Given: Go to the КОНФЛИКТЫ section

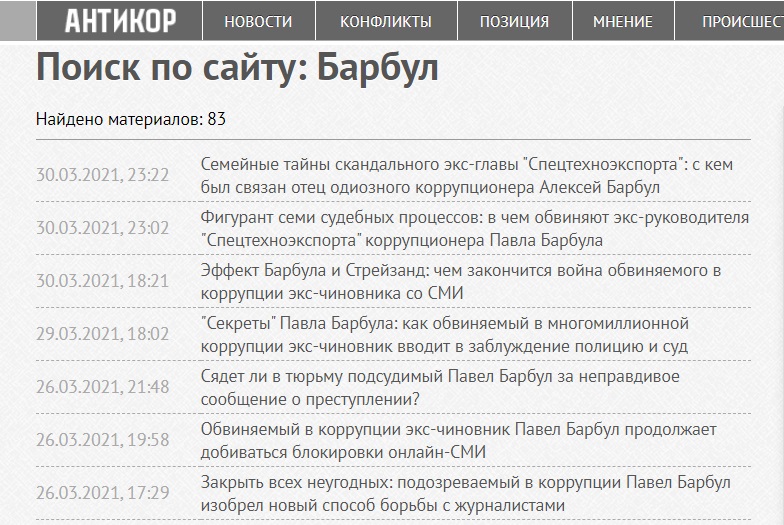Looking at the screenshot, I should tap(386, 21).
